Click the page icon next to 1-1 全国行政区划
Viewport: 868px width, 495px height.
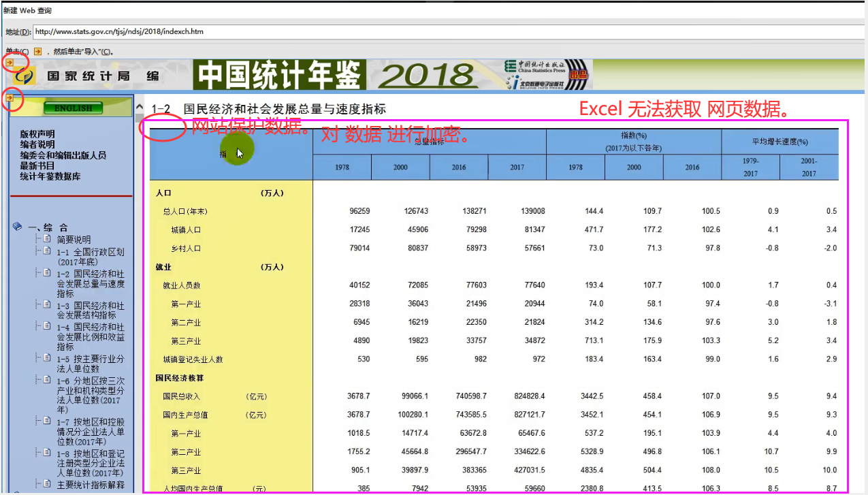point(47,251)
